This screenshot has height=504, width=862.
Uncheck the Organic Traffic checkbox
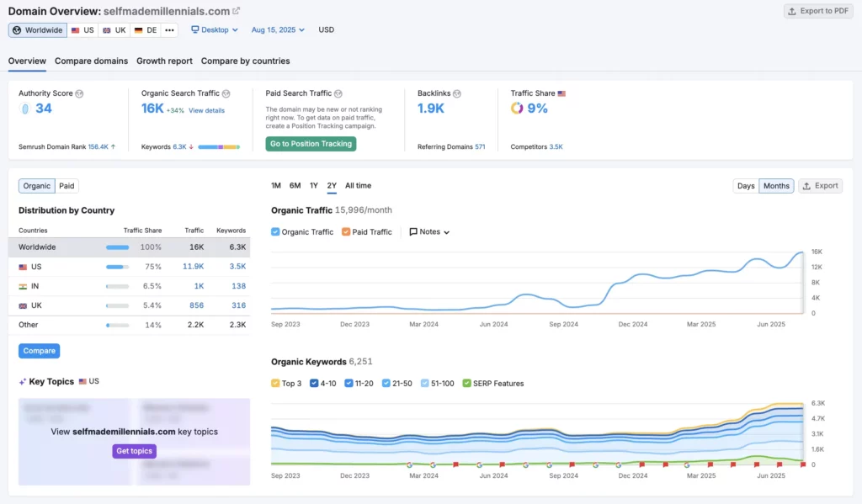(276, 231)
